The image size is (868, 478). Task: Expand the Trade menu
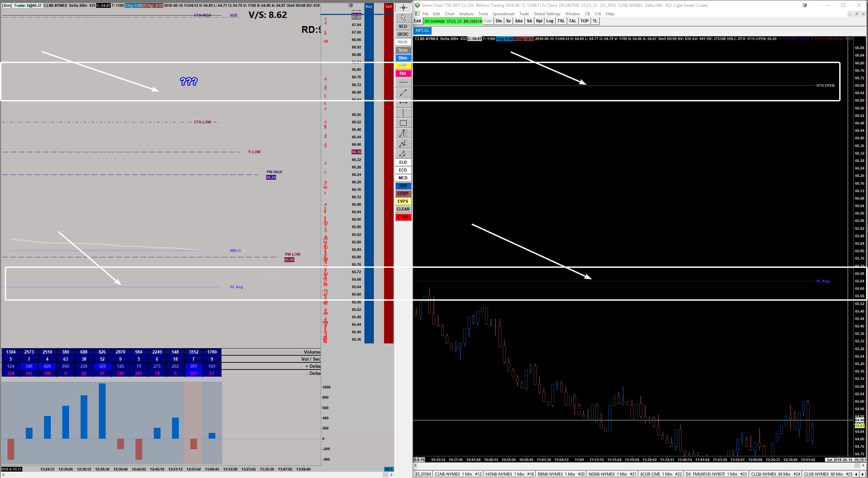point(524,14)
